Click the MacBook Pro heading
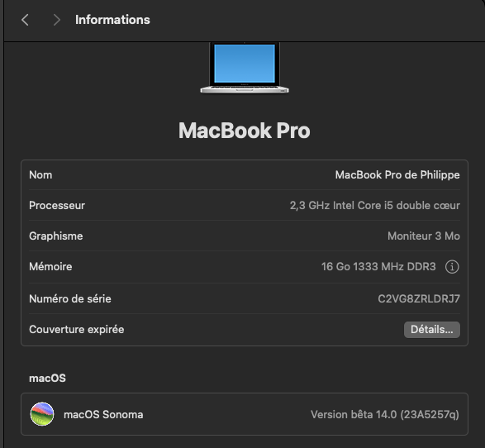Image resolution: width=485 pixels, height=448 pixels. pyautogui.click(x=245, y=131)
